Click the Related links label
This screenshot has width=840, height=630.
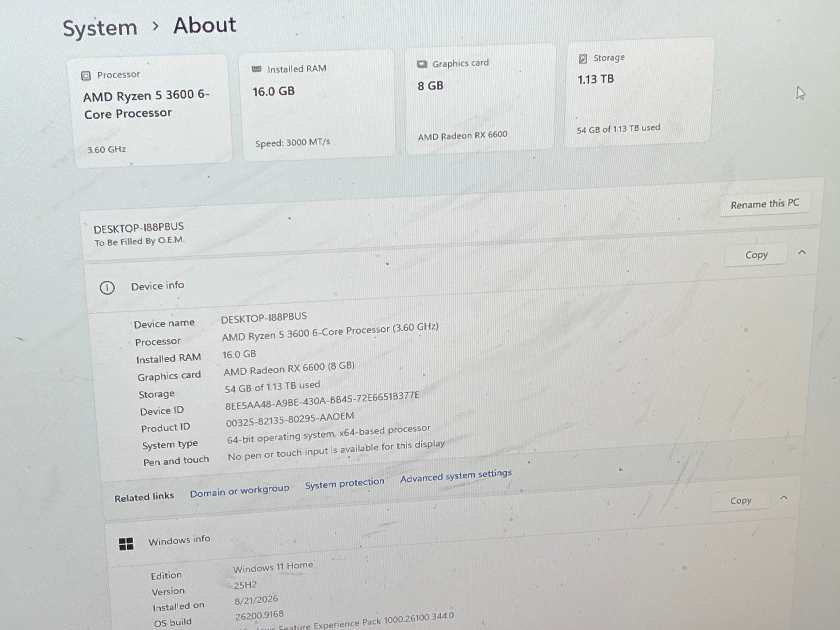(144, 498)
